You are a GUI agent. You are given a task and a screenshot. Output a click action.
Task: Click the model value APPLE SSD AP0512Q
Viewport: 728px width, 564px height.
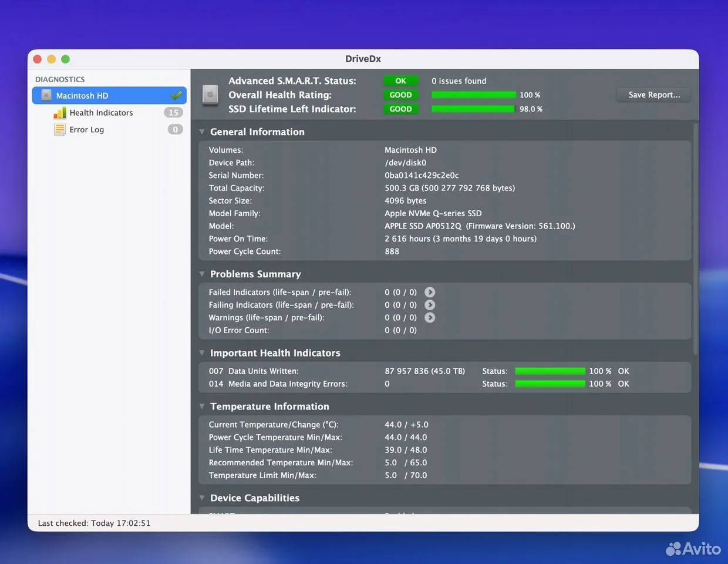click(423, 226)
